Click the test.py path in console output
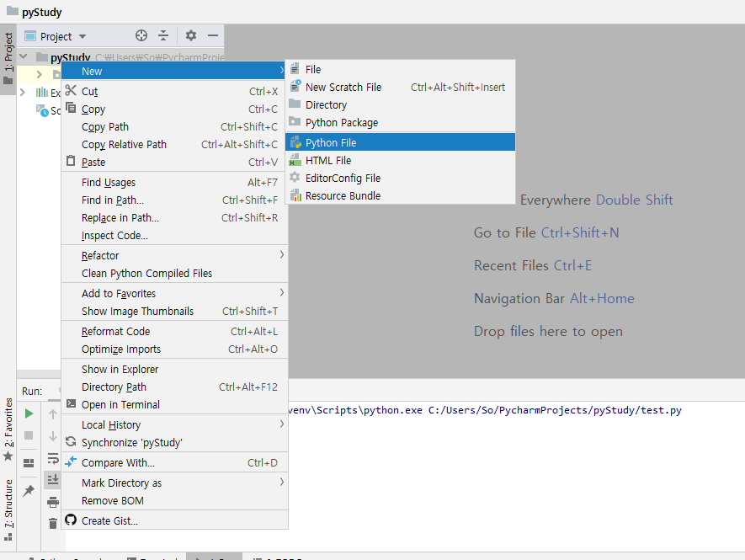This screenshot has width=745, height=560. 555,410
